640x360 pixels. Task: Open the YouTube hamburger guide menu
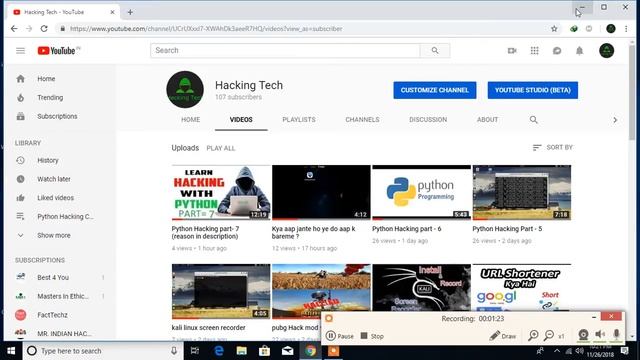coord(20,51)
